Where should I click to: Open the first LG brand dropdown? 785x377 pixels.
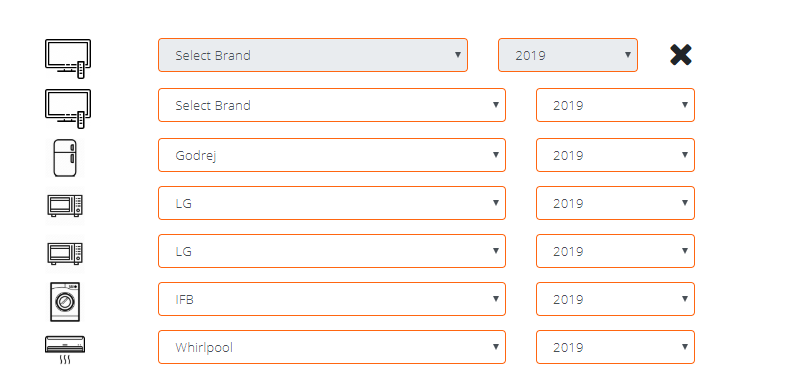pos(332,203)
